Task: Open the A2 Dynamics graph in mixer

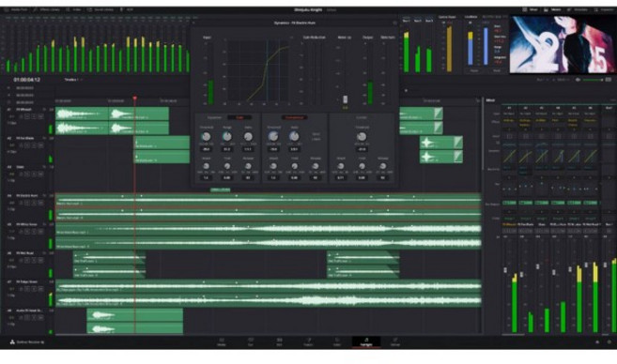Action: click(525, 157)
